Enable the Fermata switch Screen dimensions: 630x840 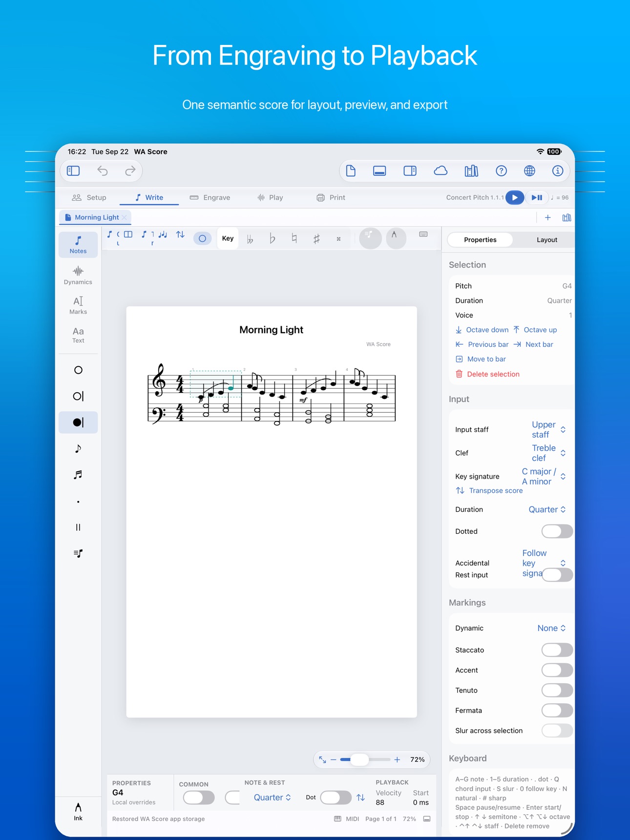tap(557, 710)
